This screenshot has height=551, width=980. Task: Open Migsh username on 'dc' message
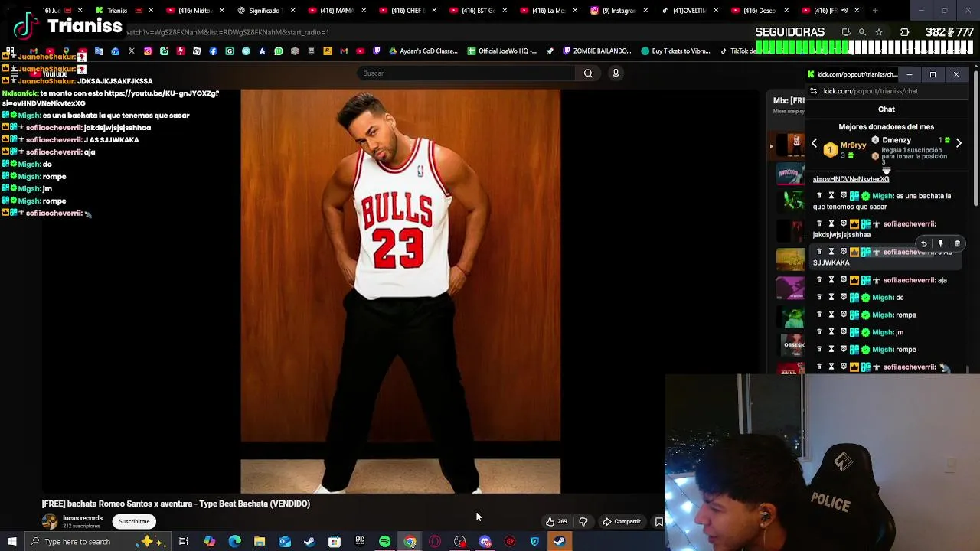(x=882, y=298)
